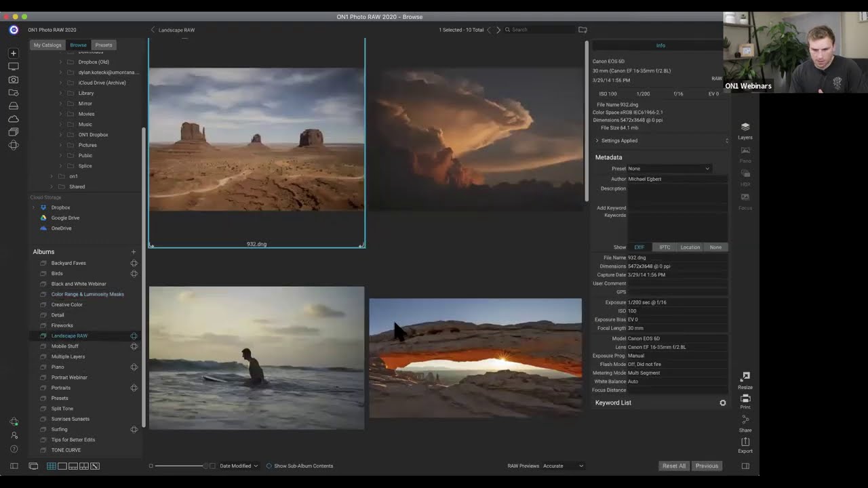
Task: Select the Location metadata tab
Action: tap(690, 247)
